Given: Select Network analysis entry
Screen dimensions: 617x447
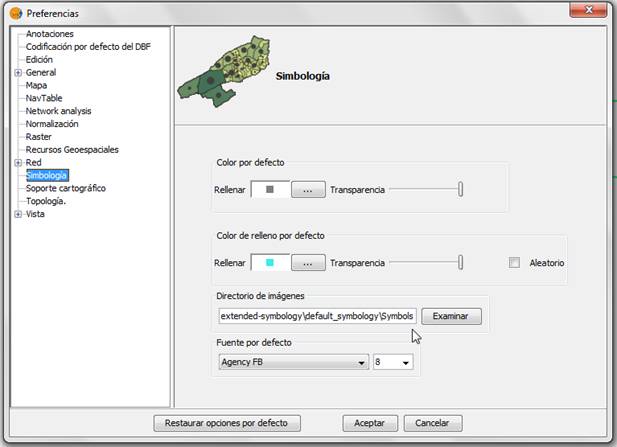Looking at the screenshot, I should [x=58, y=111].
